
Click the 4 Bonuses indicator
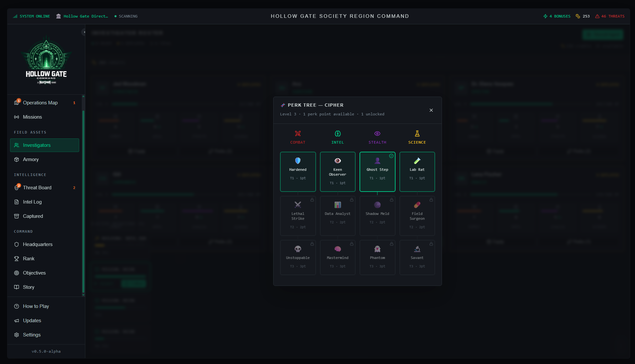[557, 16]
